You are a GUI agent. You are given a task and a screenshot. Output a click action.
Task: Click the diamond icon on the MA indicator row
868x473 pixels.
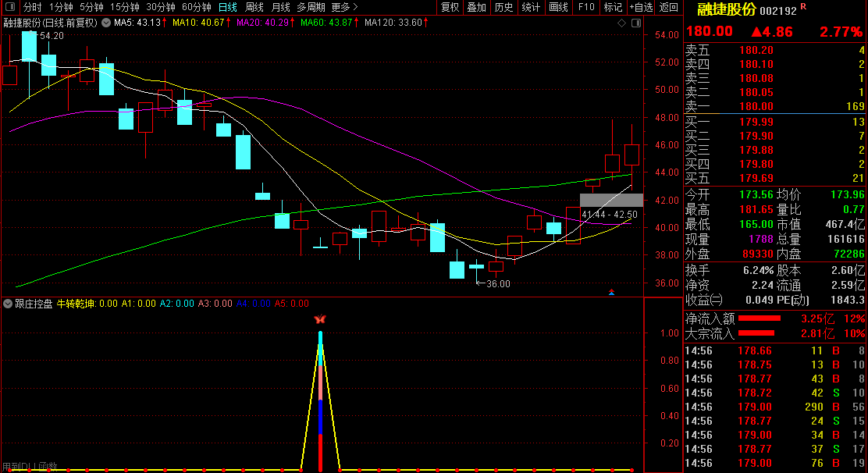click(621, 23)
